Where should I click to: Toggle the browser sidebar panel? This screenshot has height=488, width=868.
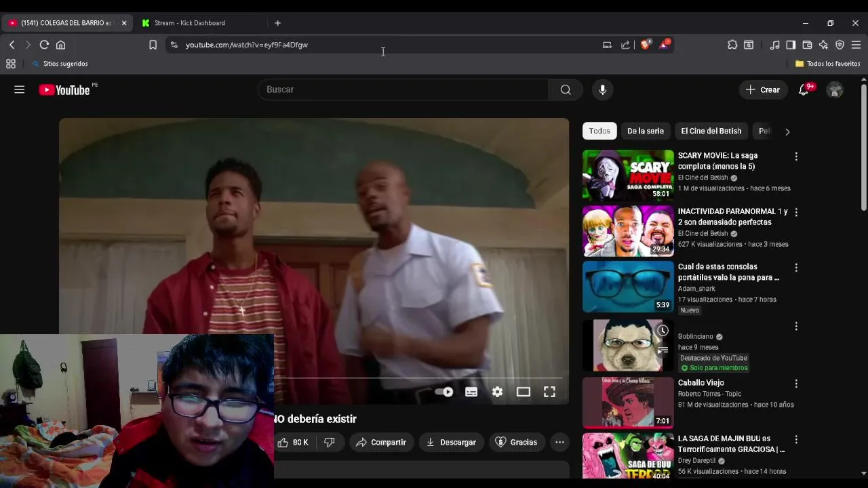point(791,45)
